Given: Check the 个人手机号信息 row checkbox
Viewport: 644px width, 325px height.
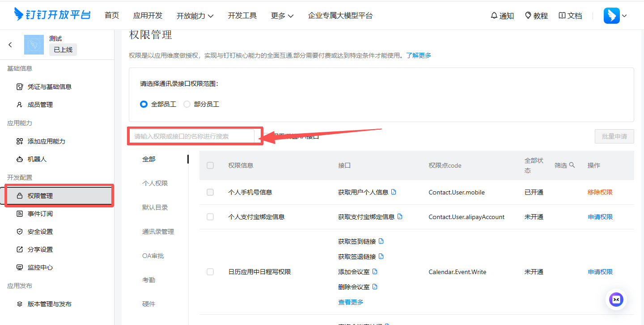Looking at the screenshot, I should (210, 192).
